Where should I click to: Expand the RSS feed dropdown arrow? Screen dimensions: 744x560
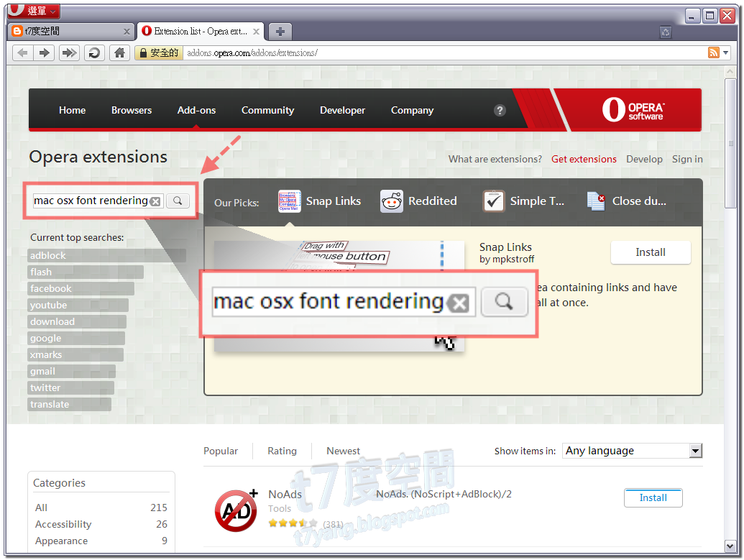(726, 52)
